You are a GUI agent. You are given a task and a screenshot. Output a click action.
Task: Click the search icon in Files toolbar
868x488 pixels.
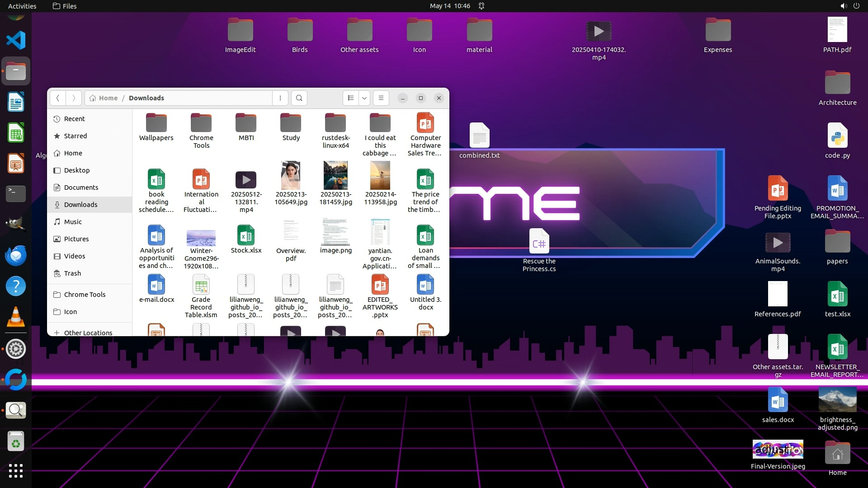[299, 98]
